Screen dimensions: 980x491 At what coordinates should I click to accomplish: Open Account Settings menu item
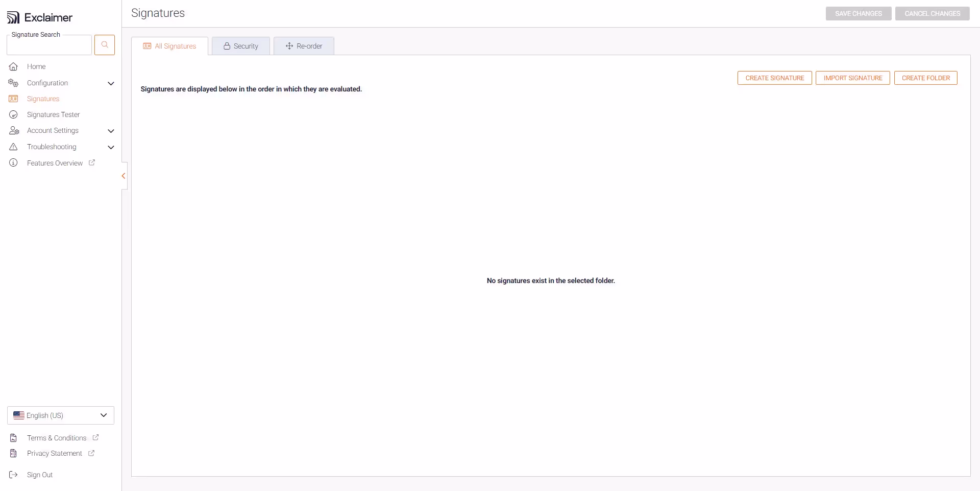click(x=53, y=130)
